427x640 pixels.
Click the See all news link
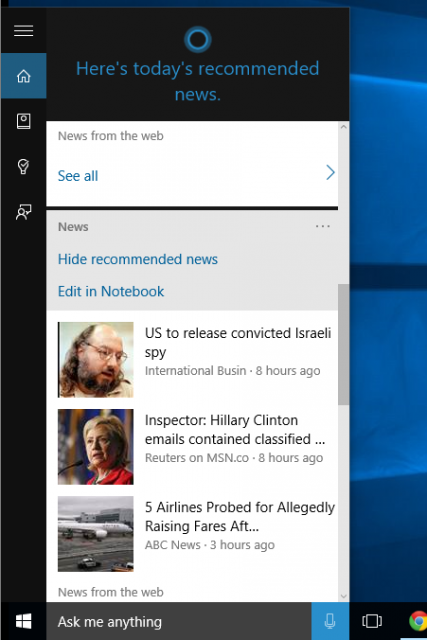[x=78, y=176]
